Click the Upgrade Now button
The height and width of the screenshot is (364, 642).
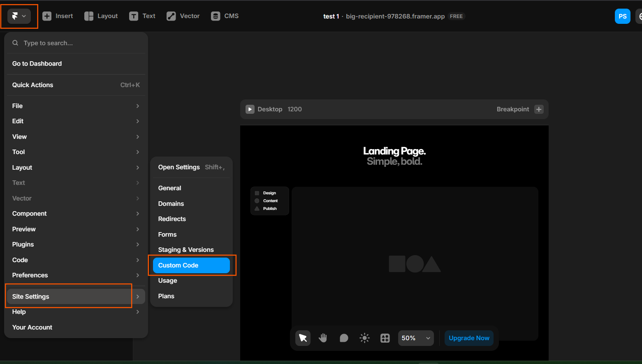(469, 338)
